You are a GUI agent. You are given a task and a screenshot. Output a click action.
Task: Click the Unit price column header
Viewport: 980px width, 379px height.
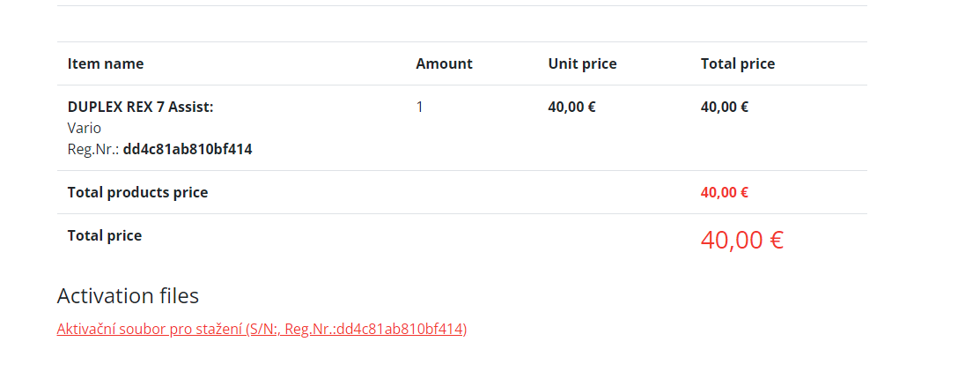click(583, 63)
